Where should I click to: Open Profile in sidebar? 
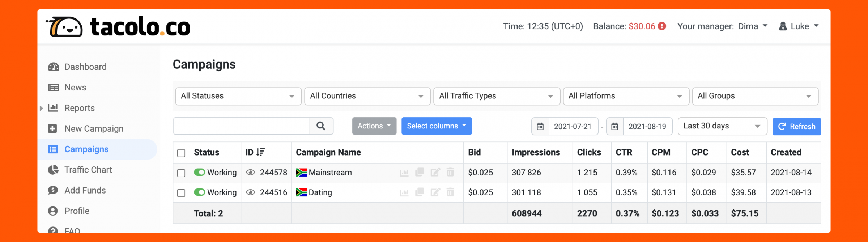pyautogui.click(x=77, y=211)
